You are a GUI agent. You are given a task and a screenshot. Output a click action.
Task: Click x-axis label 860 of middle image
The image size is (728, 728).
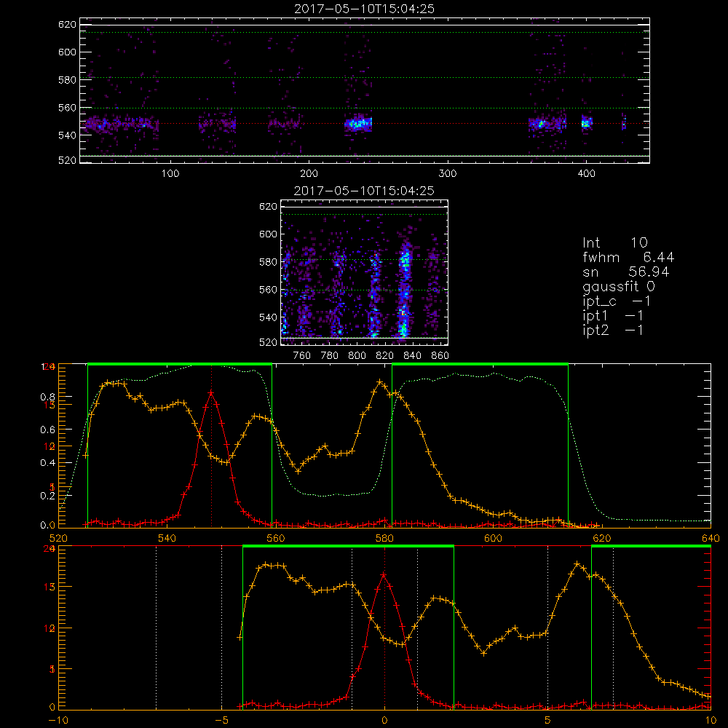pos(440,356)
